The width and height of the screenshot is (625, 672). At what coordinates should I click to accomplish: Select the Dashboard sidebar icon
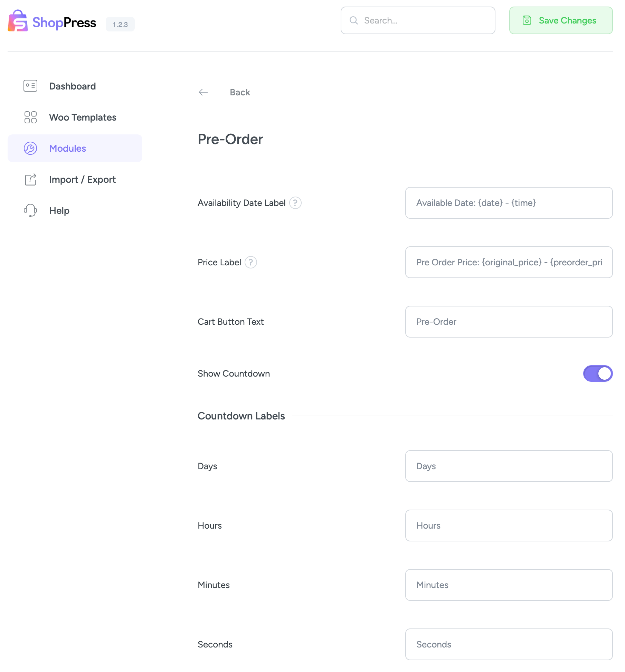[30, 86]
